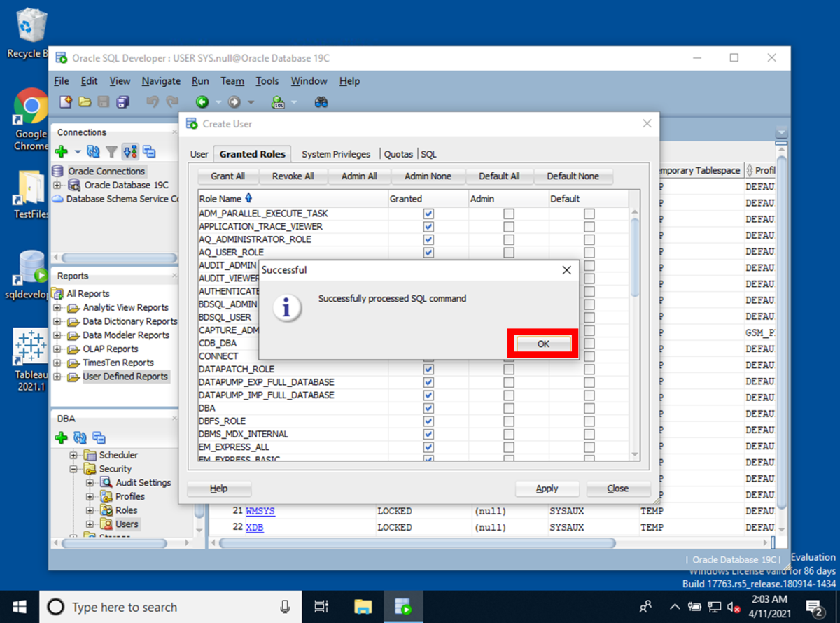Collapse all in the DBA panel
This screenshot has height=623, width=840.
point(99,437)
